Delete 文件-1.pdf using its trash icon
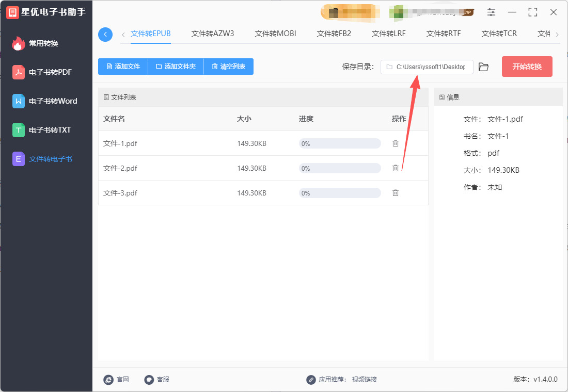Screen dimensions: 568x392 click(396, 143)
